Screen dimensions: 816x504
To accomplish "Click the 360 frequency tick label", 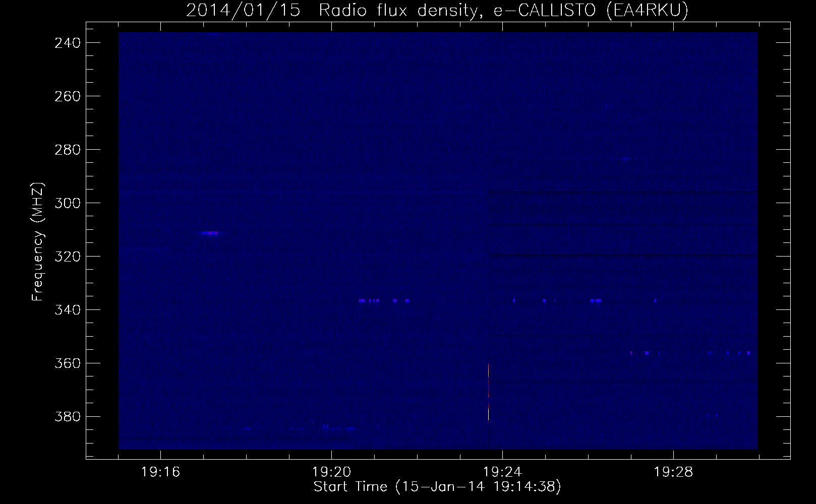I will [x=68, y=363].
